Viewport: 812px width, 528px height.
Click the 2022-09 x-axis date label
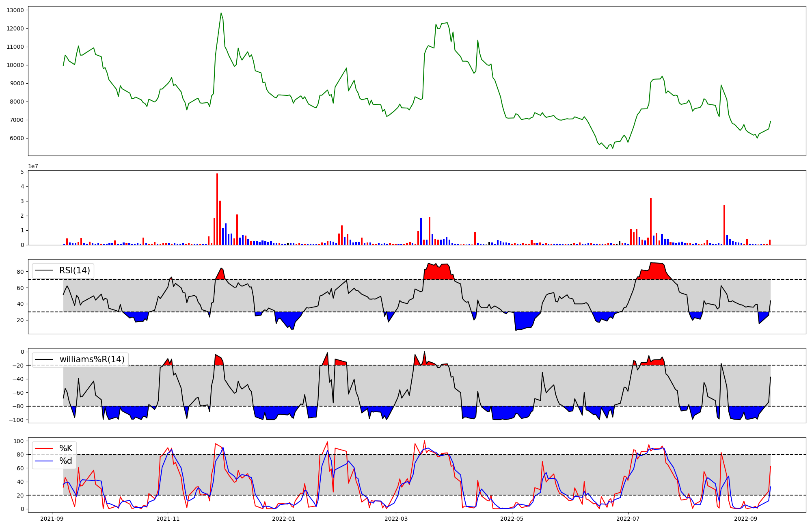pos(746,519)
